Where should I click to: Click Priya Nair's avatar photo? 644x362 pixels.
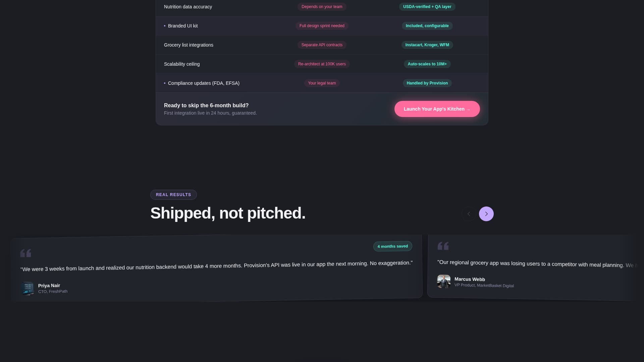coord(28,288)
